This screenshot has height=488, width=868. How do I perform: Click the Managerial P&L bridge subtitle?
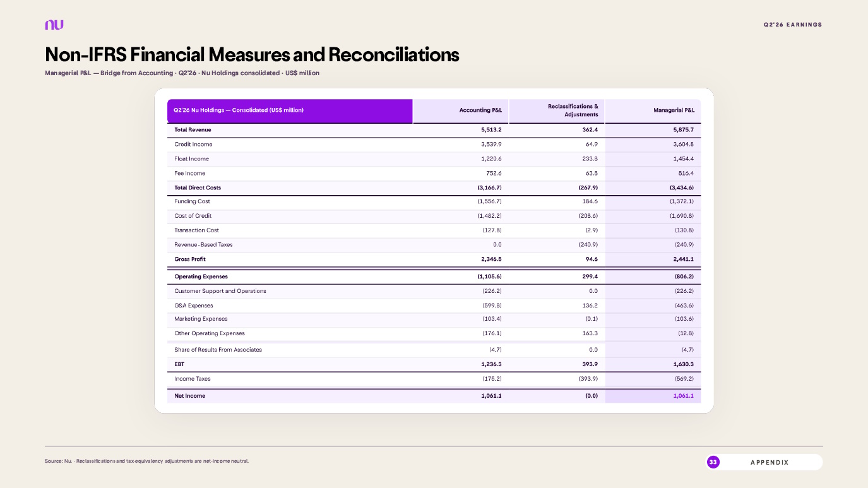[182, 73]
